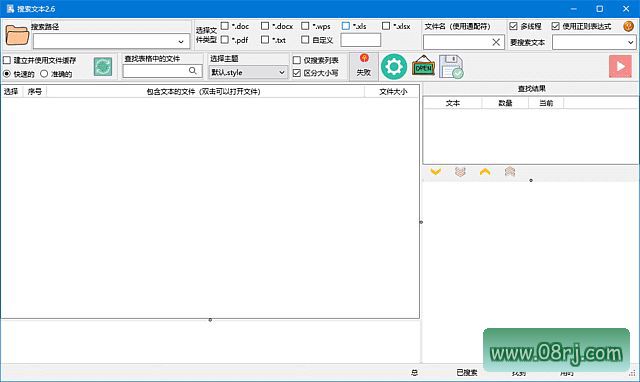640x382 pixels.
Task: Toggle 使用正则表达式 checkbox
Action: [x=555, y=26]
